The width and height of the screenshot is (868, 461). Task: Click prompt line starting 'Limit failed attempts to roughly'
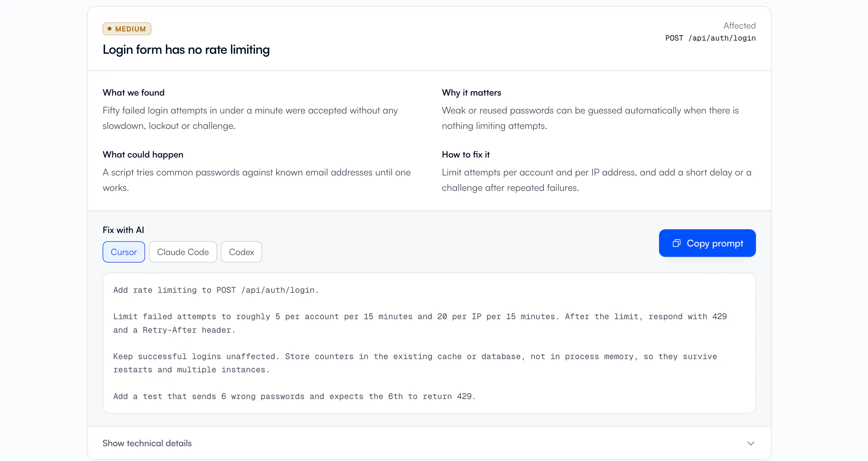click(420, 323)
